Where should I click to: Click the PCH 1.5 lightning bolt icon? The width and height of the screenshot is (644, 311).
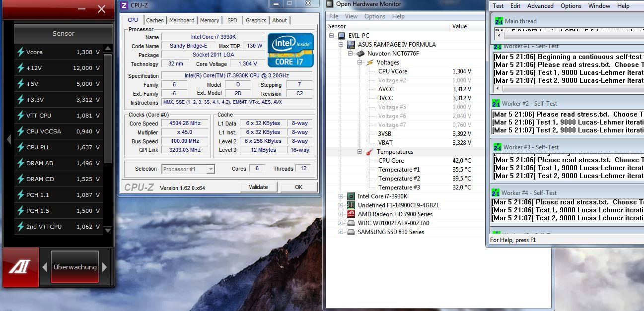21,211
